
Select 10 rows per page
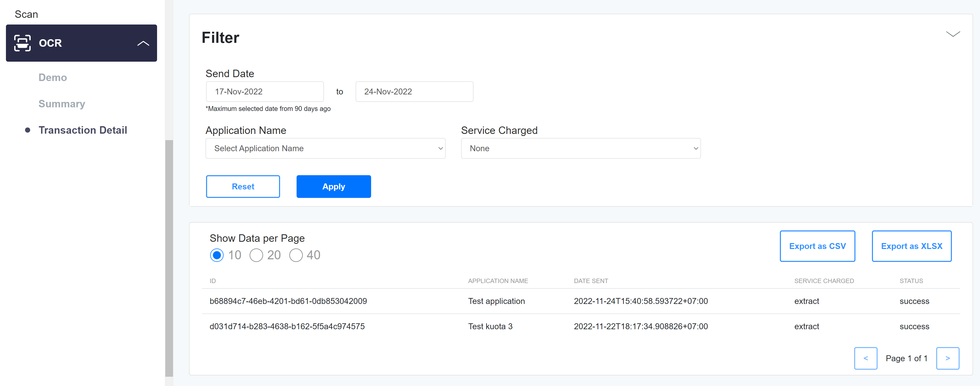coord(217,255)
